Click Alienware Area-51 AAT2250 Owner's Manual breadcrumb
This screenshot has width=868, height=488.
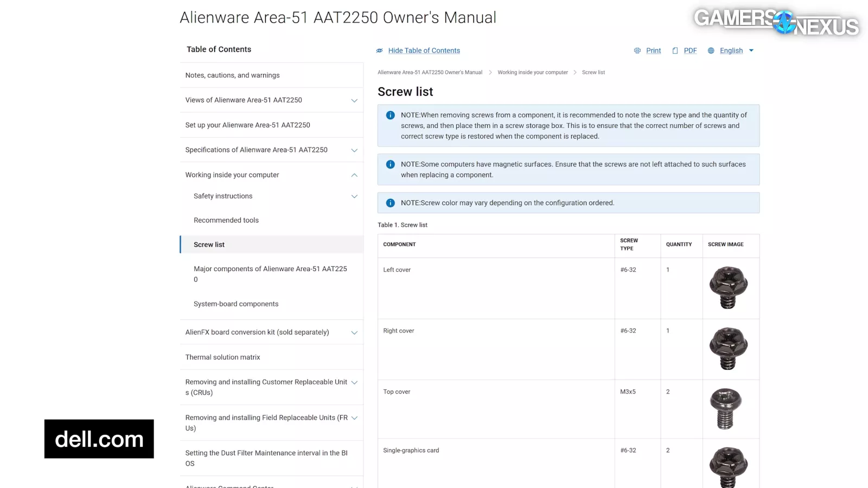click(x=430, y=72)
